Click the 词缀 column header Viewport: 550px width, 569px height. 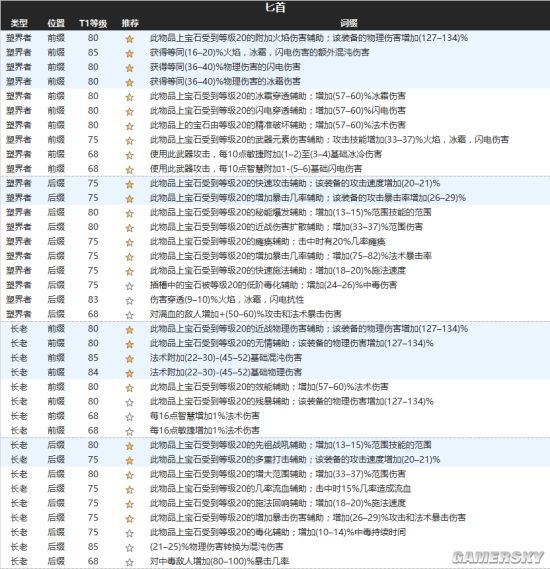tap(349, 23)
